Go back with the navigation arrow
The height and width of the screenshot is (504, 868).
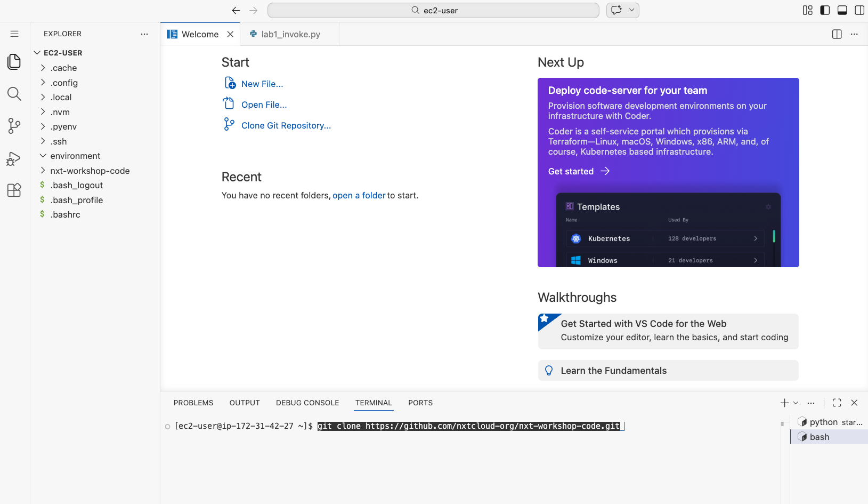[x=236, y=10]
